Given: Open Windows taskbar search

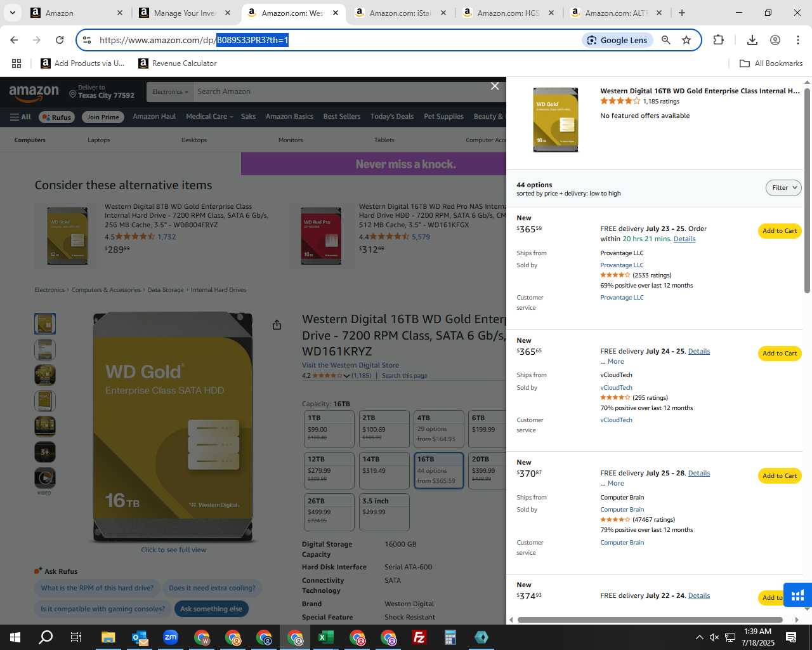Looking at the screenshot, I should coord(46,637).
